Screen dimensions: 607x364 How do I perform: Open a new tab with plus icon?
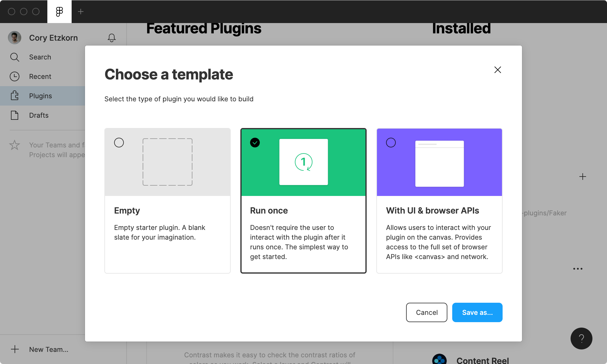coord(81,12)
